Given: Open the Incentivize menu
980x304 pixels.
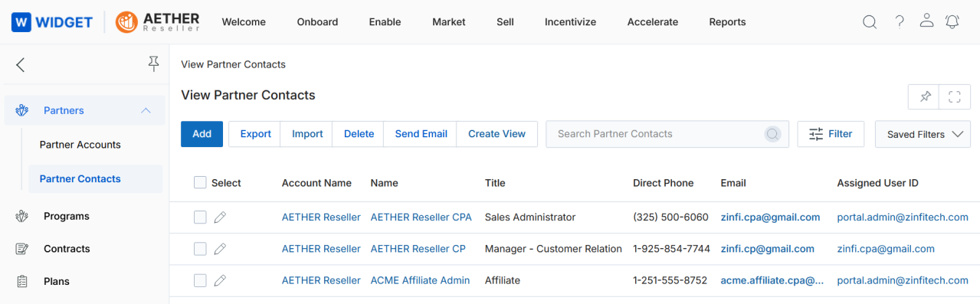Looking at the screenshot, I should tap(570, 22).
